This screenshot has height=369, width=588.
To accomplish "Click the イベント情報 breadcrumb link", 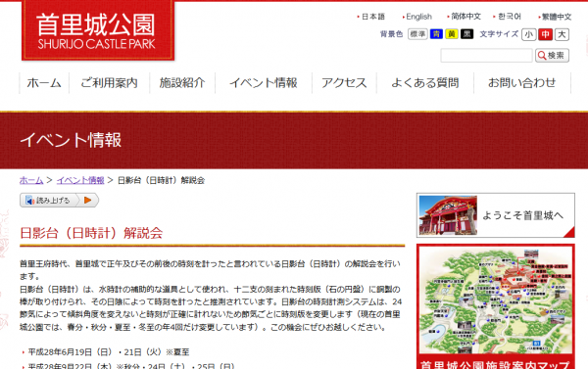I will (80, 180).
